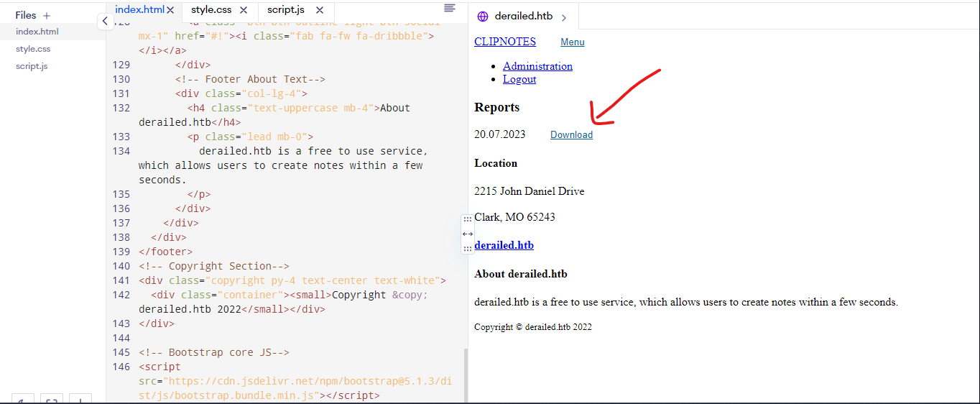
Task: Switch to the script.js tab
Action: click(286, 10)
